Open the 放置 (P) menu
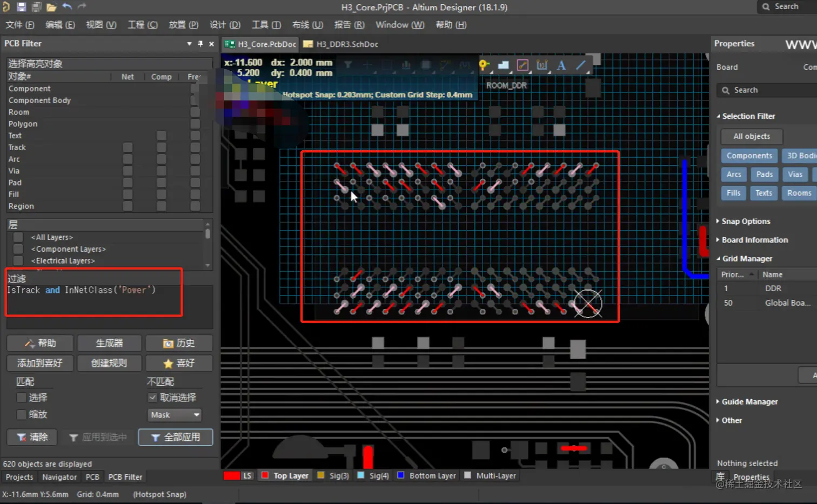The image size is (817, 504). 184,25
